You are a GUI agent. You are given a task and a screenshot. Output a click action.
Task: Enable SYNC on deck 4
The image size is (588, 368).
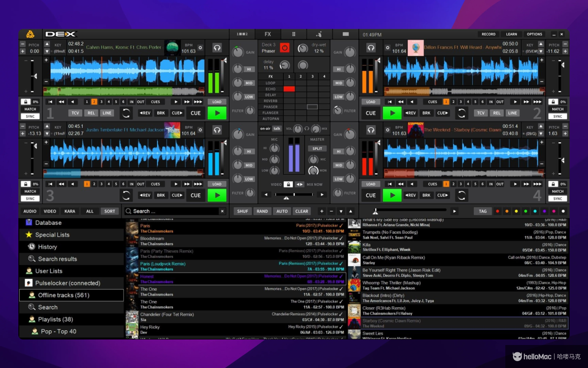click(x=558, y=199)
